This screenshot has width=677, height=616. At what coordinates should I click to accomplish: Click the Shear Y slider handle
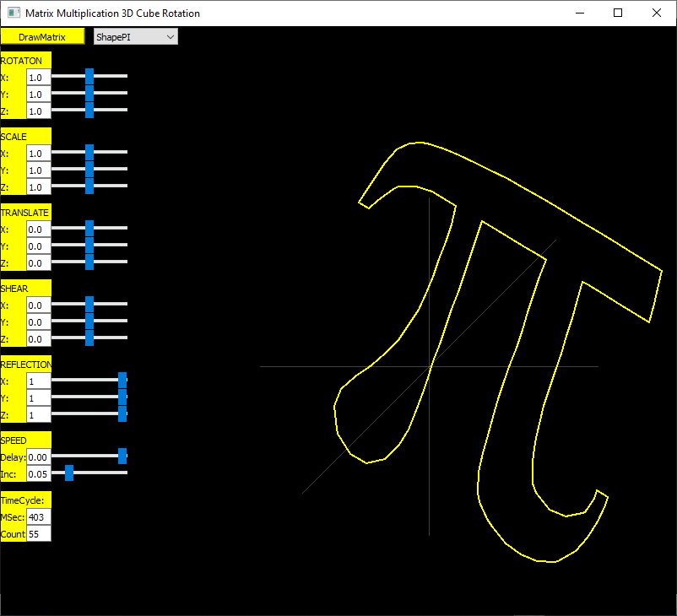pos(89,322)
